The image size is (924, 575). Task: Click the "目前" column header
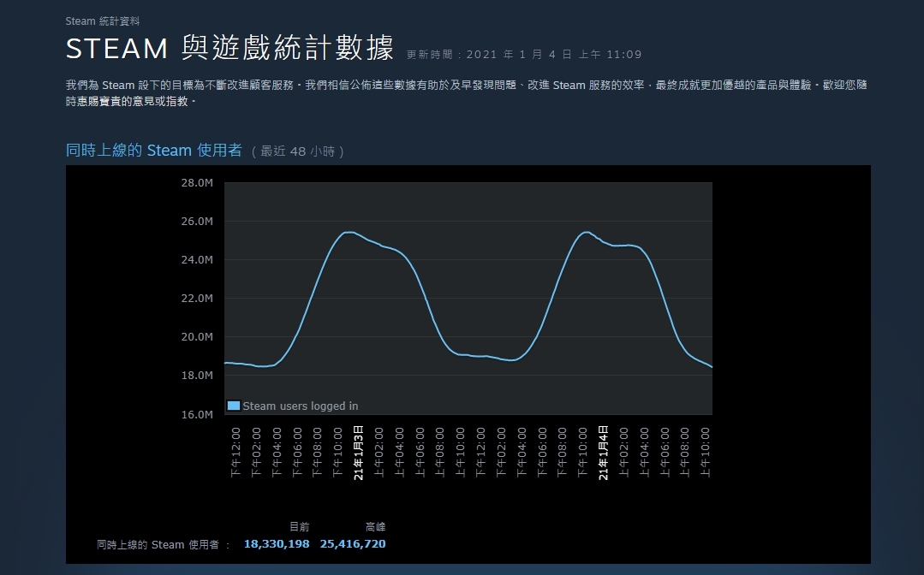pyautogui.click(x=299, y=527)
